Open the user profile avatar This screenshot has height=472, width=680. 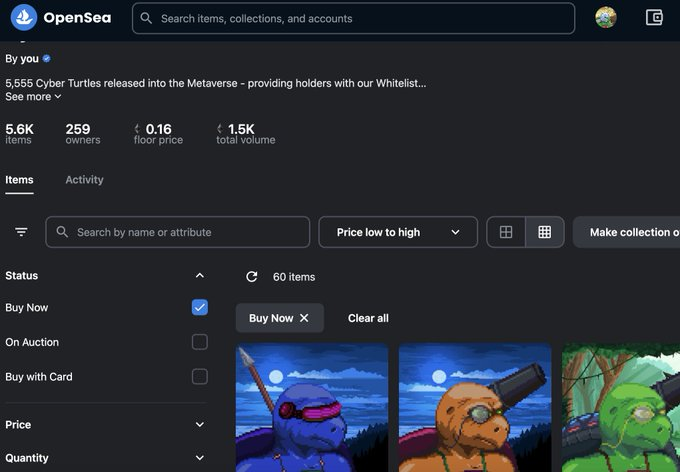[x=606, y=18]
